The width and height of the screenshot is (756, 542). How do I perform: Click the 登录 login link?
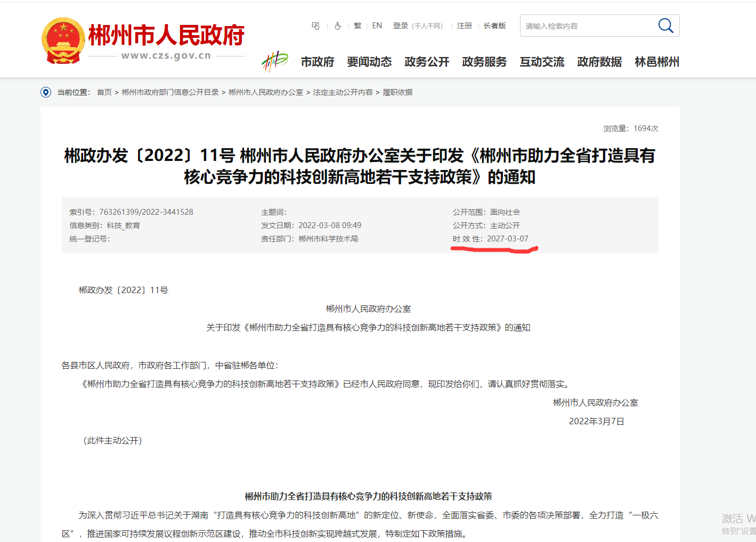pos(401,26)
